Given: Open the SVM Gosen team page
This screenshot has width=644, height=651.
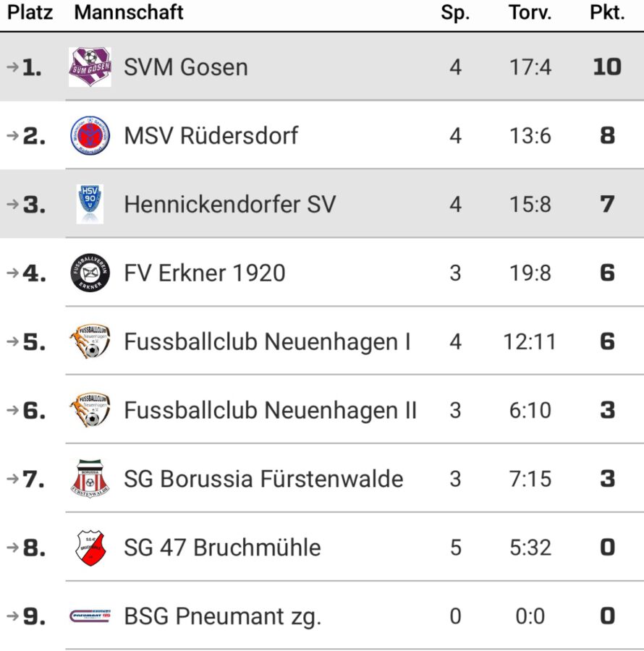Looking at the screenshot, I should coord(186,67).
